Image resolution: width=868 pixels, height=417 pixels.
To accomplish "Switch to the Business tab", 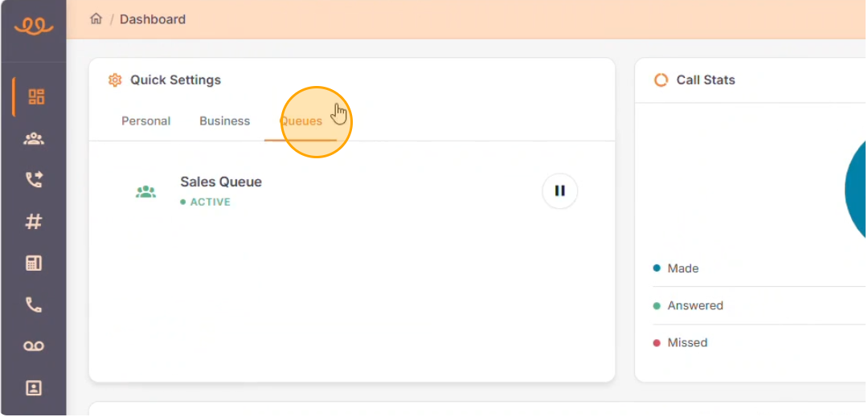I will click(225, 121).
